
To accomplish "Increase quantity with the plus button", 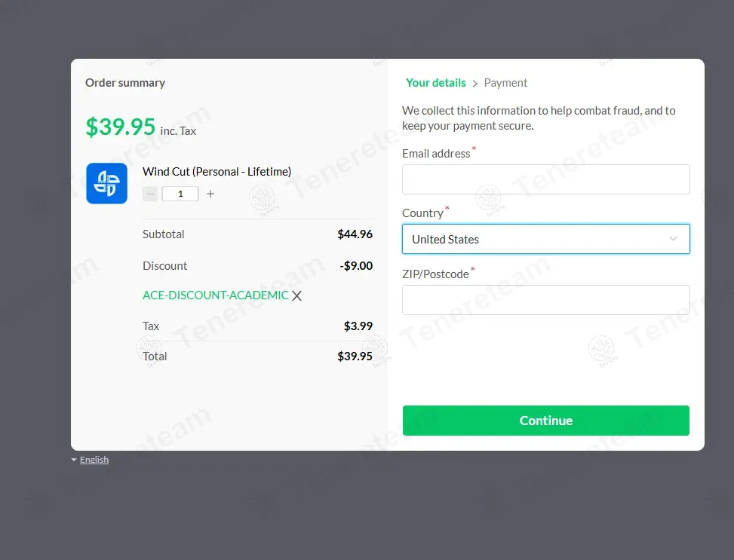I will pos(210,194).
